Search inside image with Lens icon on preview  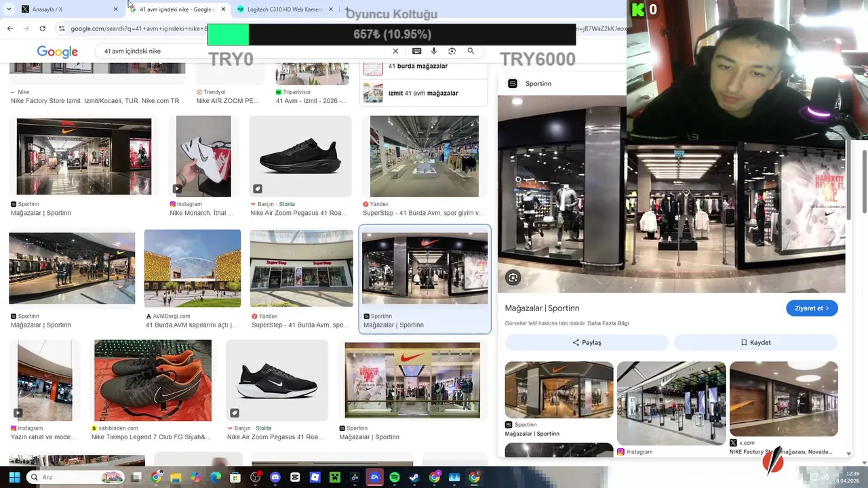(x=513, y=277)
